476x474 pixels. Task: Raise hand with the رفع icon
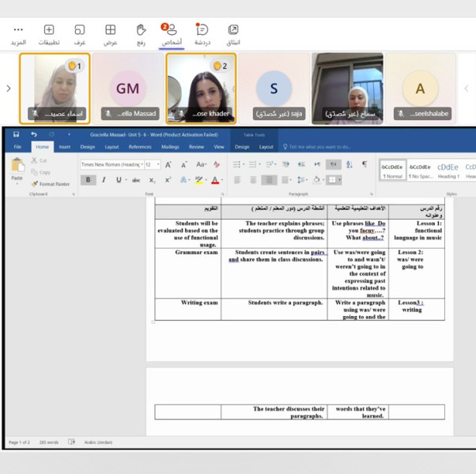(x=141, y=30)
